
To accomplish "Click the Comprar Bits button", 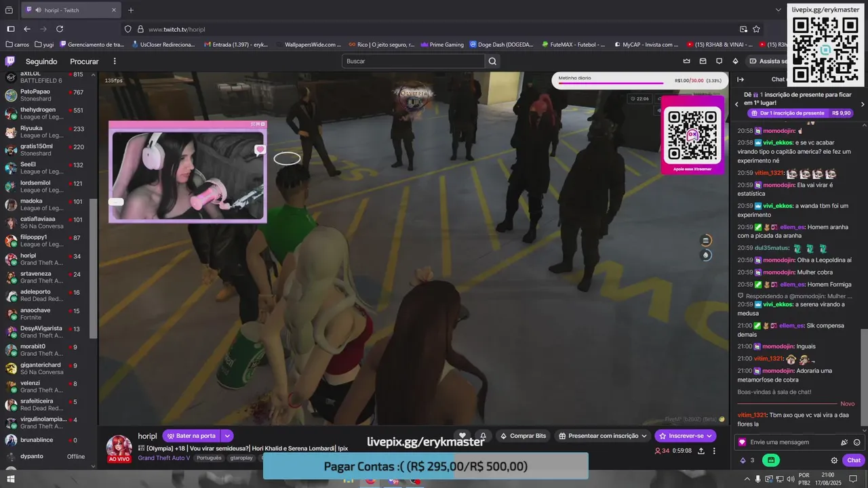I will pos(522,436).
